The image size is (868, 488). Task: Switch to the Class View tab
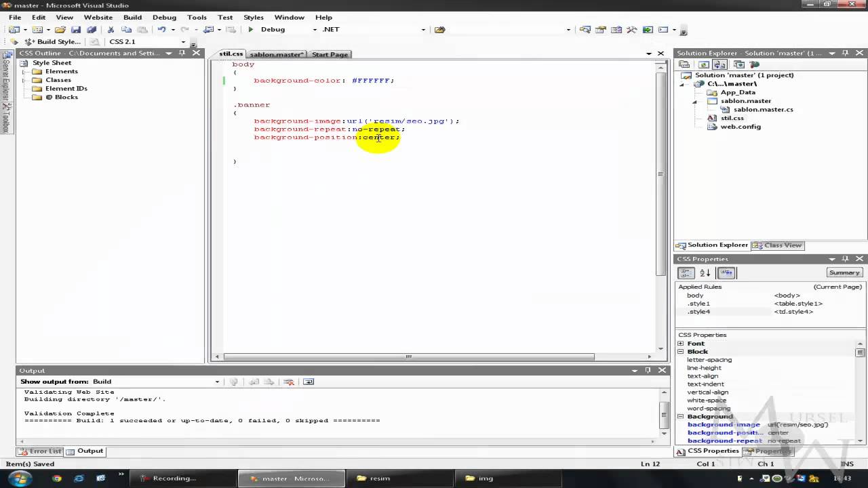778,245
